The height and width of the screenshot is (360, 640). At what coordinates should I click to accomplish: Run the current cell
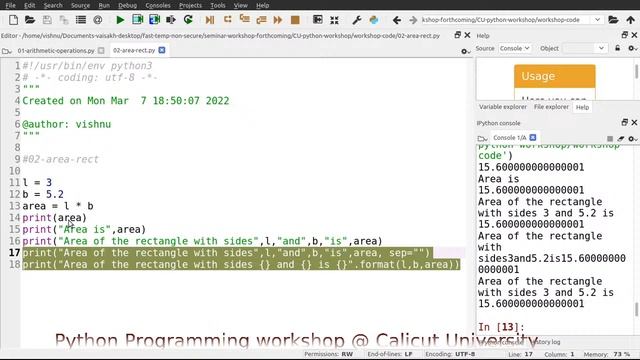click(x=138, y=20)
